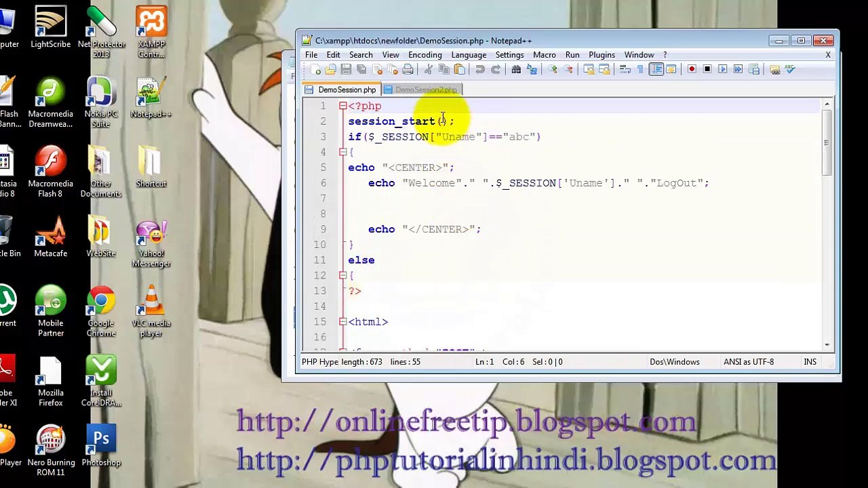Viewport: 868px width, 488px height.
Task: Click the editor scrollbar down arrow
Action: pos(827,345)
